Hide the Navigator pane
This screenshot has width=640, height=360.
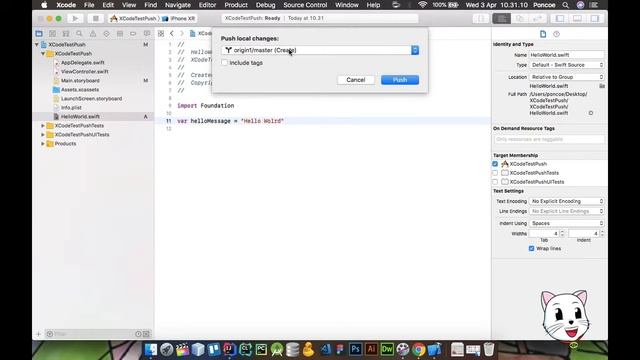coord(560,18)
